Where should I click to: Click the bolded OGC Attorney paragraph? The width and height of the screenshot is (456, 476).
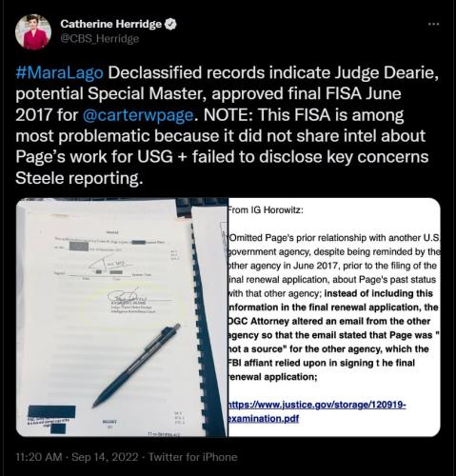click(333, 335)
